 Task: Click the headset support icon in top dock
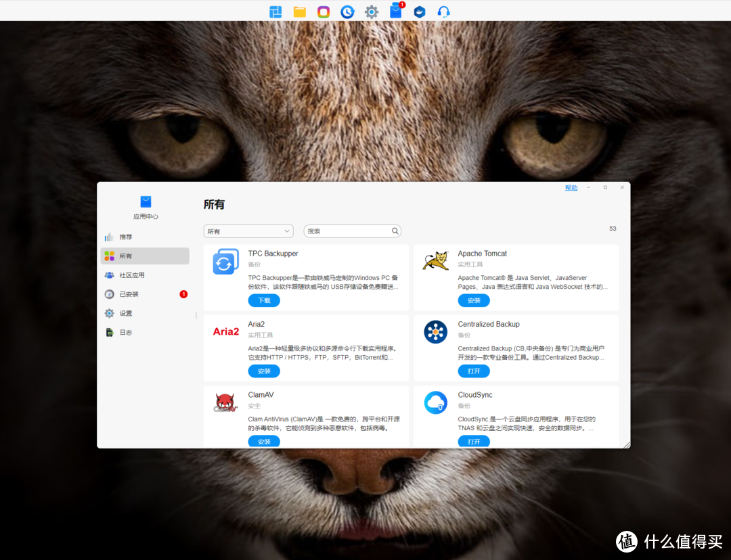tap(443, 11)
